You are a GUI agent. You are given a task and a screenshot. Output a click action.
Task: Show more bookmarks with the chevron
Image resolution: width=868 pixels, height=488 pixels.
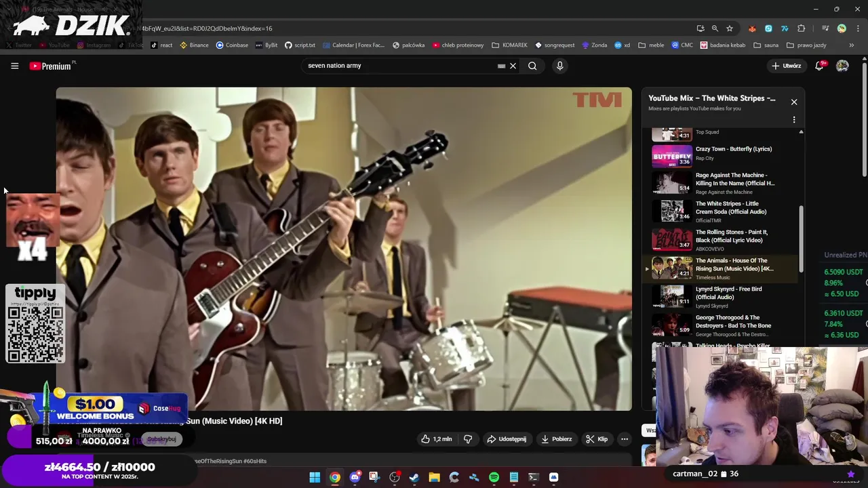pyautogui.click(x=853, y=45)
